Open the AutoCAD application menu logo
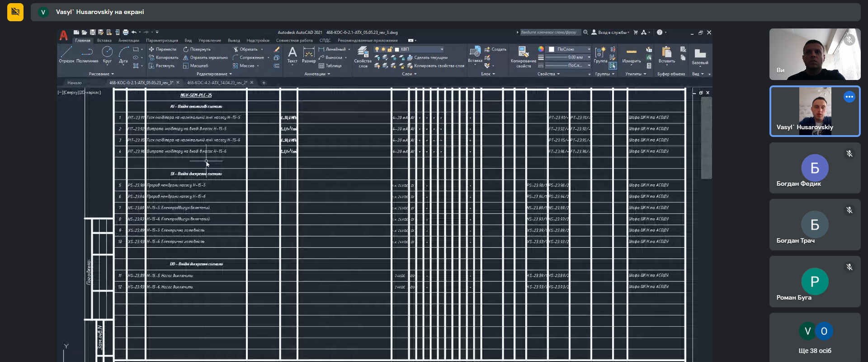Image resolution: width=868 pixels, height=362 pixels. tap(64, 35)
